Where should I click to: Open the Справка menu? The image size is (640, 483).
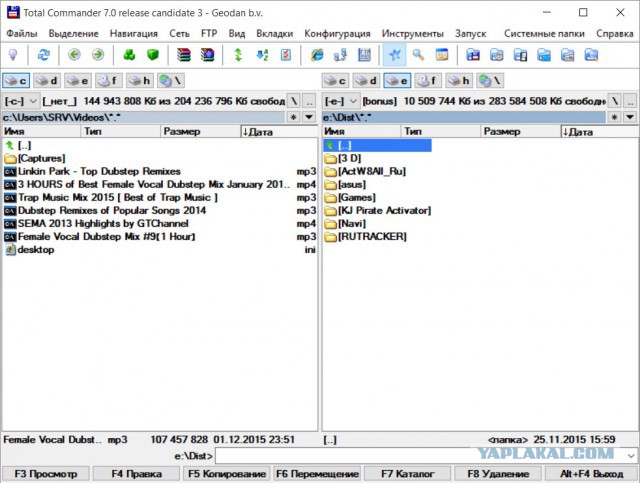(614, 33)
